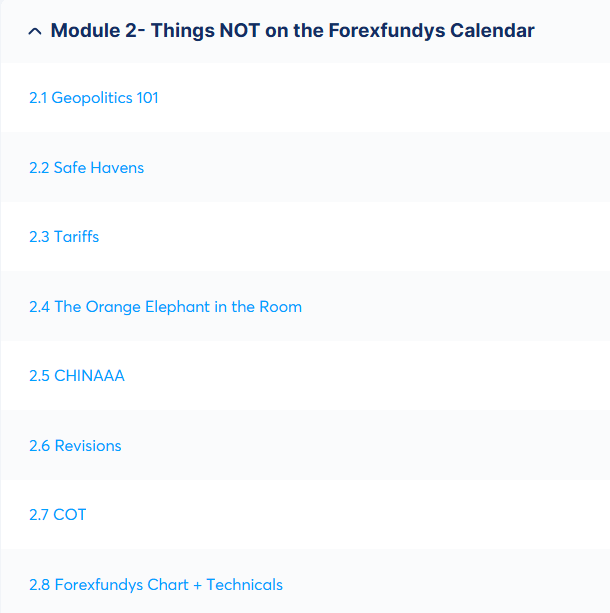Viewport: 610px width, 613px height.
Task: Click the Module 2 header title
Action: coord(292,31)
